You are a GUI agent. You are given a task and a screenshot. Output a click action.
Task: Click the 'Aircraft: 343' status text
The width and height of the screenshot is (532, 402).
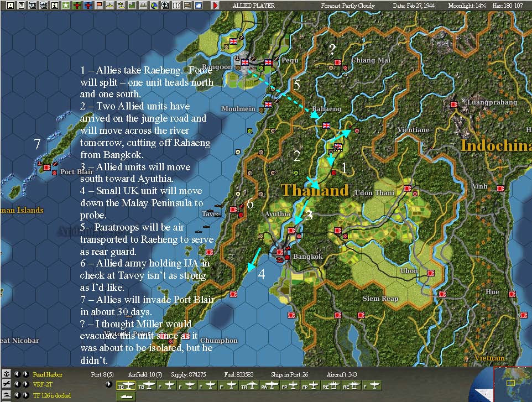click(342, 374)
